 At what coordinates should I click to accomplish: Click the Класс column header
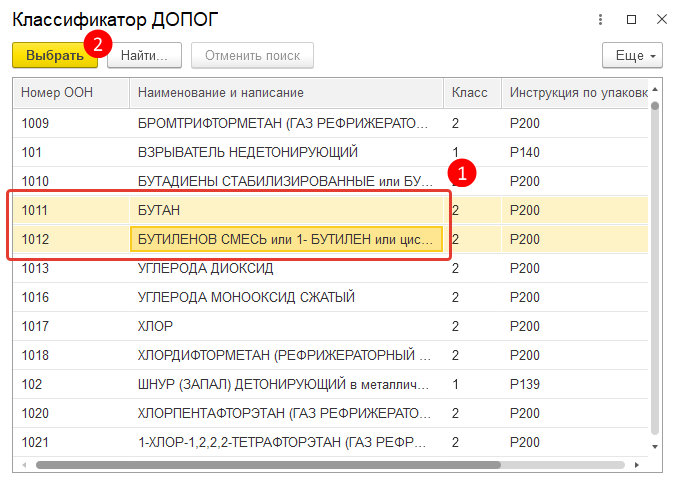point(472,93)
